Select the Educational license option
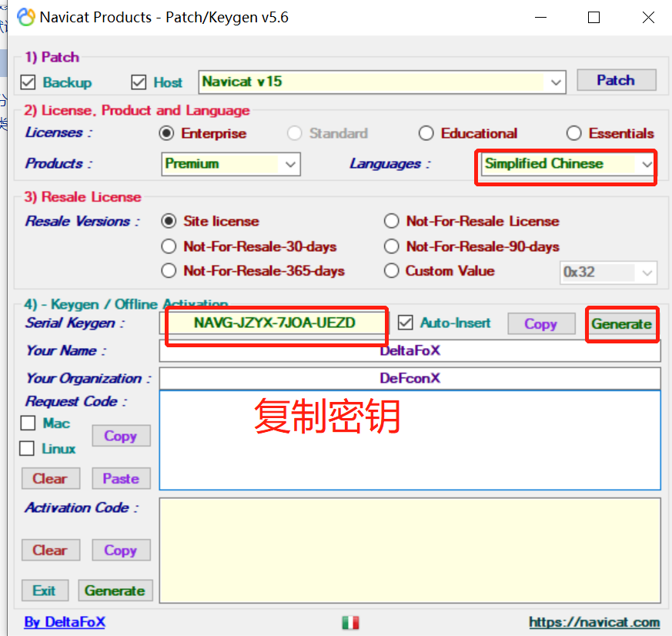 426,133
